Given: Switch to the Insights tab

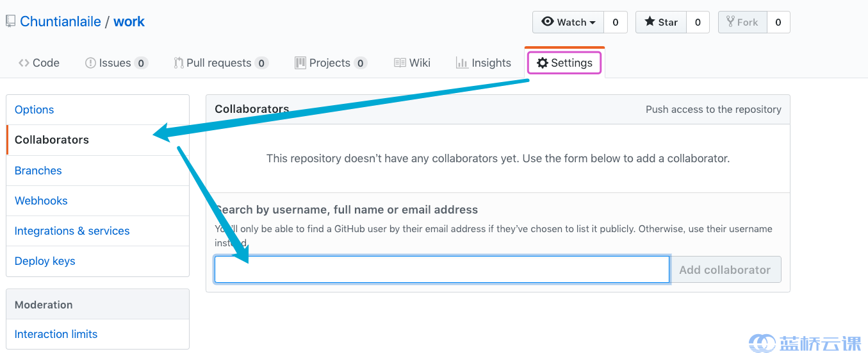Looking at the screenshot, I should (x=484, y=63).
